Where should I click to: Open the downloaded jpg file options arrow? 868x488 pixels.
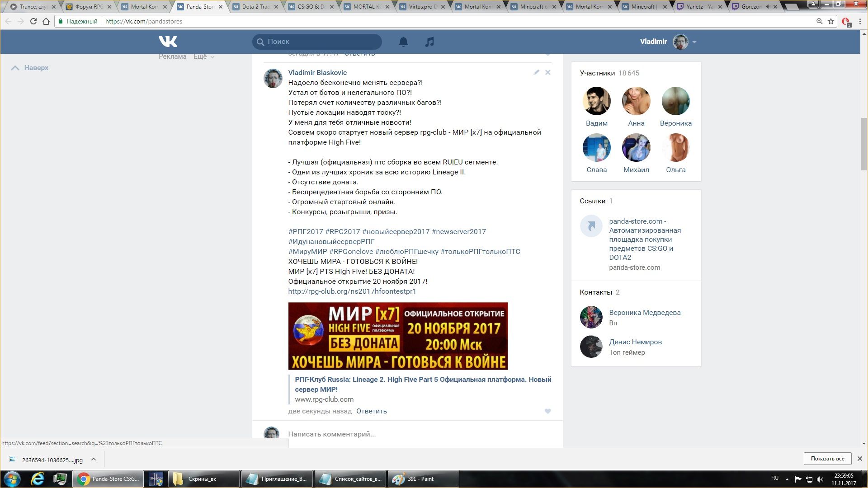94,459
